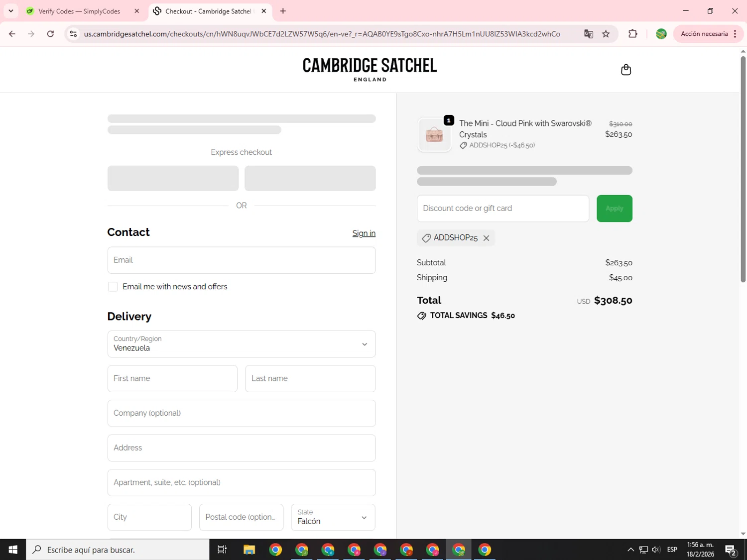Select the Checkout - Cambridge Satchel tab
747x560 pixels.
point(207,11)
